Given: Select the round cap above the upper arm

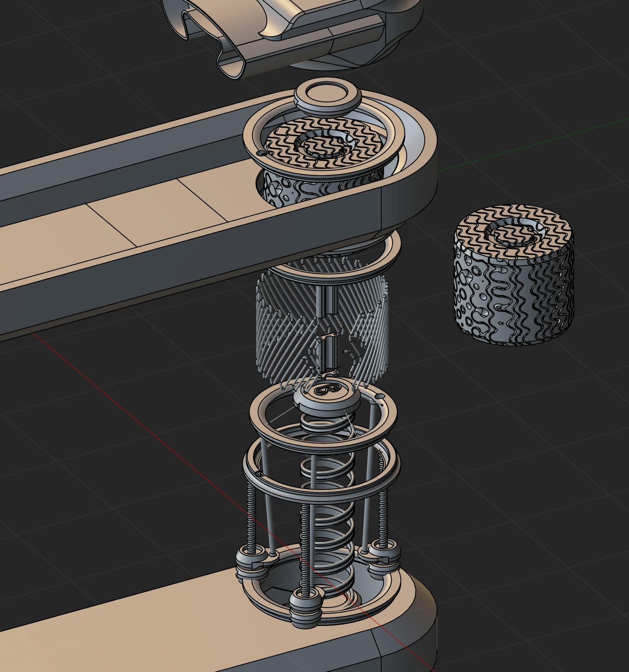Looking at the screenshot, I should 328,97.
